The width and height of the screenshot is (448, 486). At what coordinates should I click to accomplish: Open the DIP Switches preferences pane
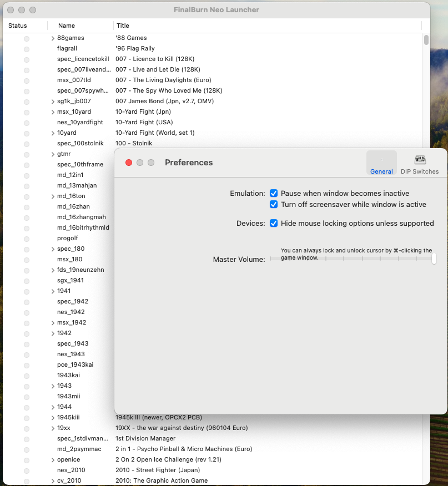420,164
